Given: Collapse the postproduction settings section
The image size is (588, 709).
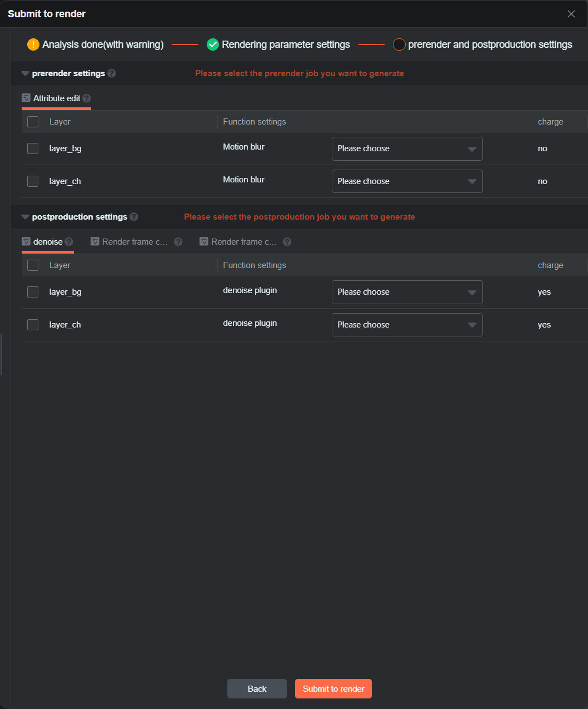Looking at the screenshot, I should (x=25, y=217).
